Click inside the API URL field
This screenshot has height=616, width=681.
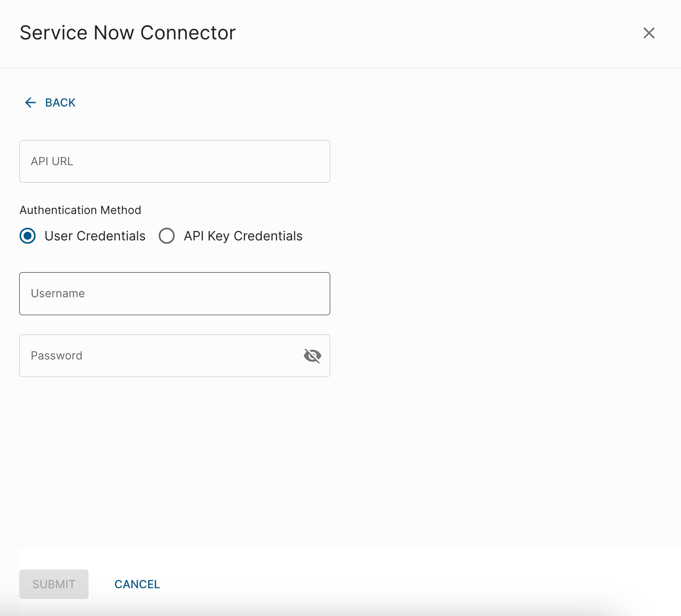coord(175,161)
